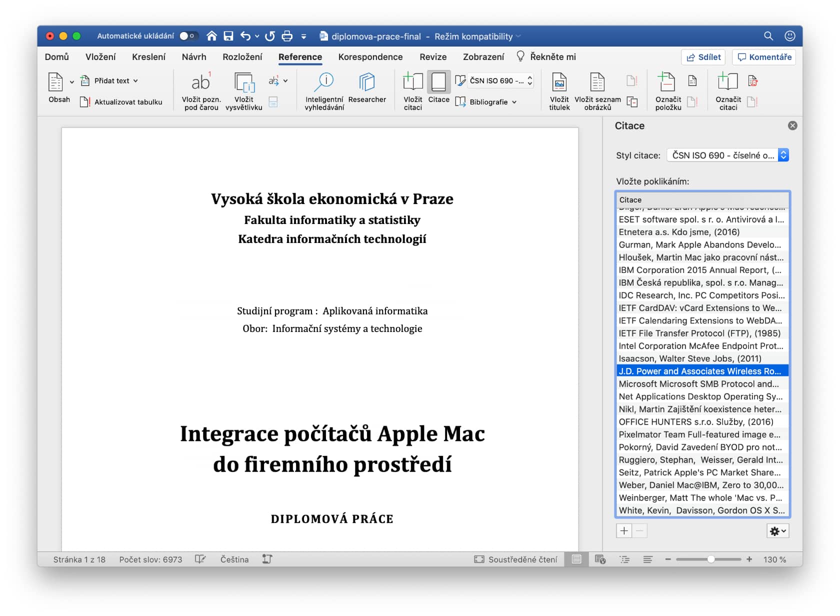Screen dimensions: 840x616
Task: Click the Stránka 1 z 18 indicator
Action: (x=79, y=559)
